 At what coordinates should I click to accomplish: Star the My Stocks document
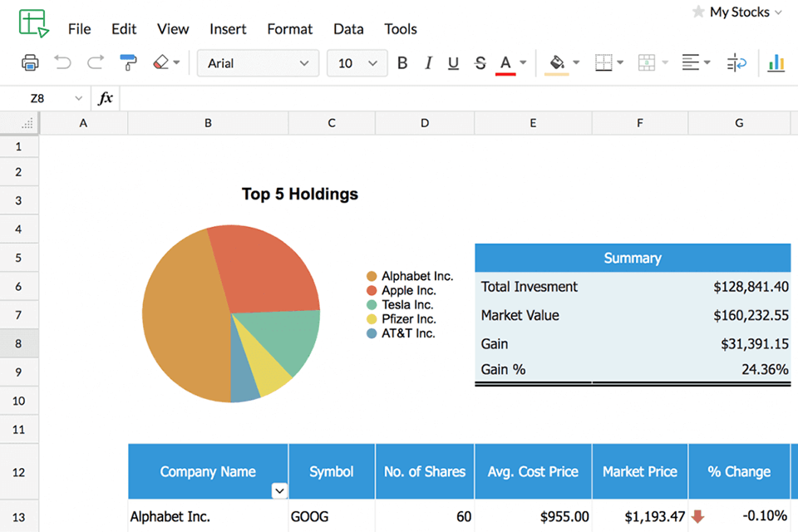coord(698,12)
